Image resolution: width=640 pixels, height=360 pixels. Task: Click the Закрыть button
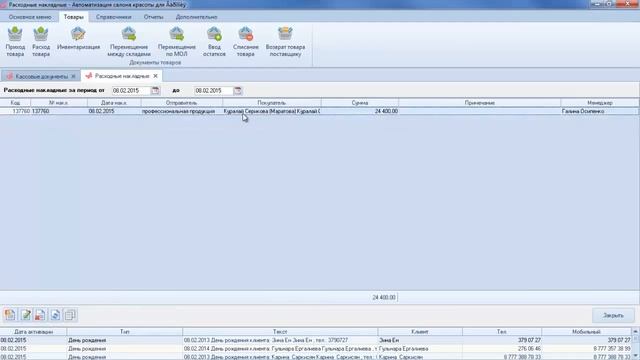tap(613, 315)
